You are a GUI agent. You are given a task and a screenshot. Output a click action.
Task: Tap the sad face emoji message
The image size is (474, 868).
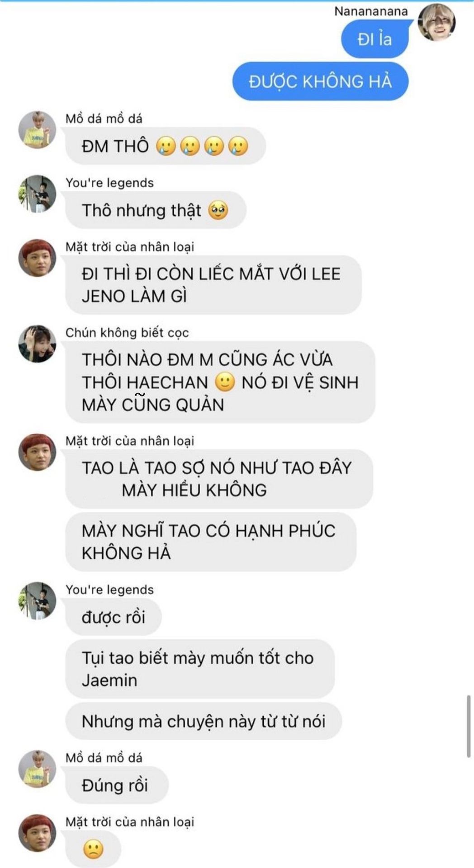(x=93, y=849)
